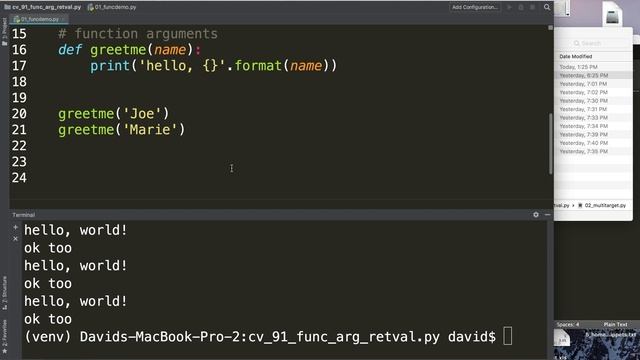Select the 'Yesterday, 7:39 PM' row in Finder

tap(593, 134)
